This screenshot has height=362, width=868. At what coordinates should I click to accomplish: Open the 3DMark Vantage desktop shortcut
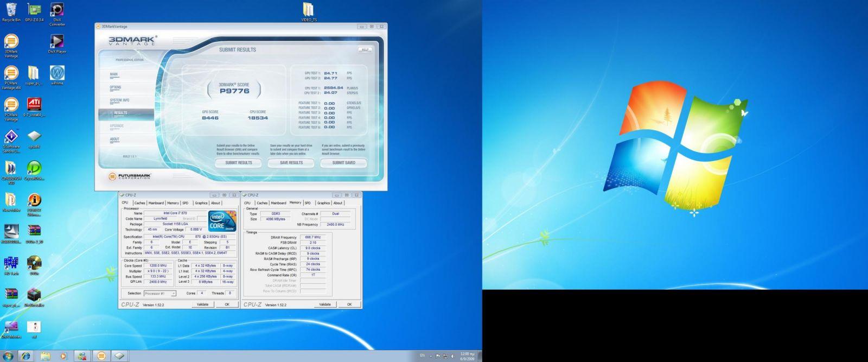(x=11, y=46)
